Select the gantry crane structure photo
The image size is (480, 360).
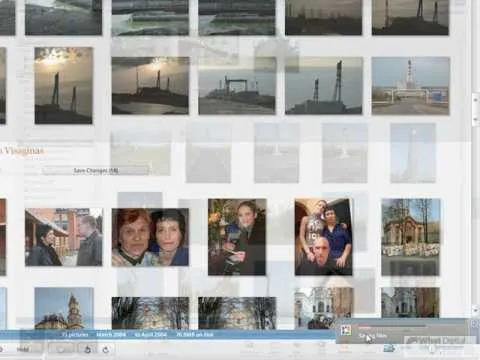237,86
